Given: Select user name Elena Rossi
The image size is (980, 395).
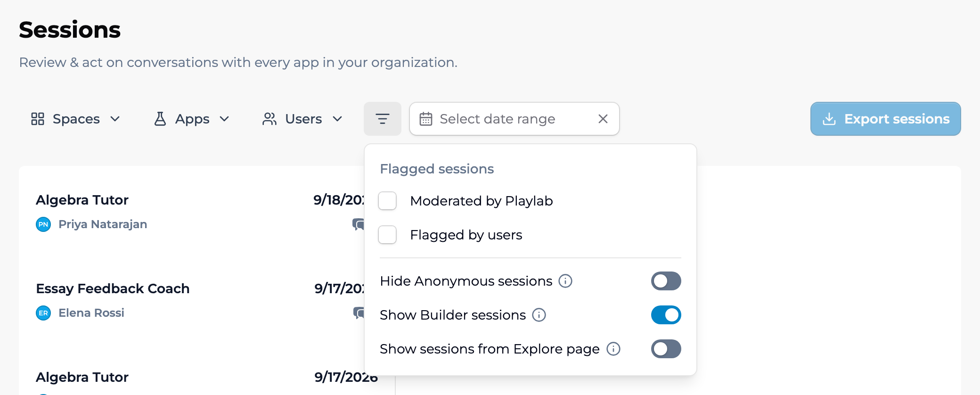Looking at the screenshot, I should (x=91, y=313).
